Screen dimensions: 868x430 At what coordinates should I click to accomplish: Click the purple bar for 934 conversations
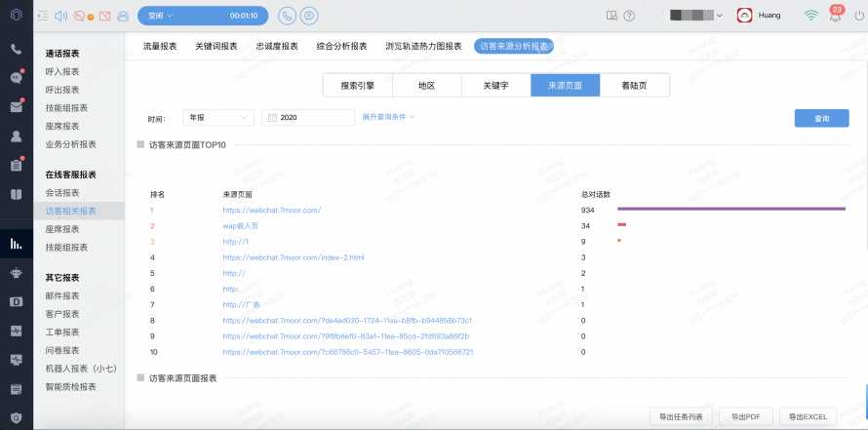coord(731,209)
